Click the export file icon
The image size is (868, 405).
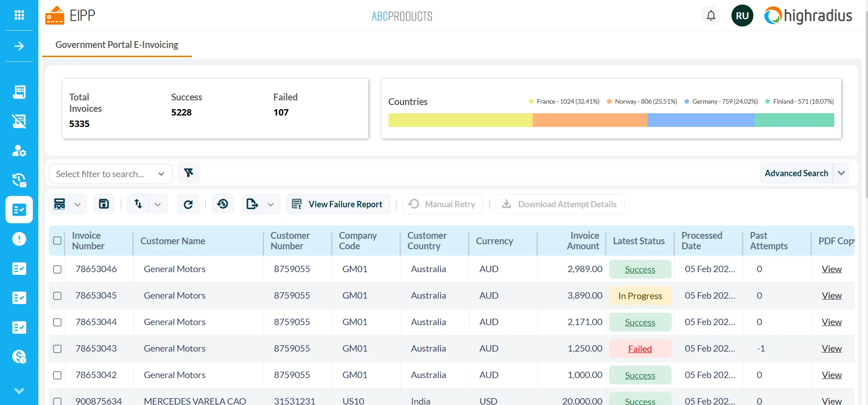point(252,204)
